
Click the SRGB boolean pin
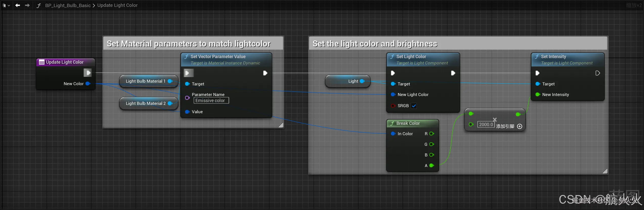(393, 106)
